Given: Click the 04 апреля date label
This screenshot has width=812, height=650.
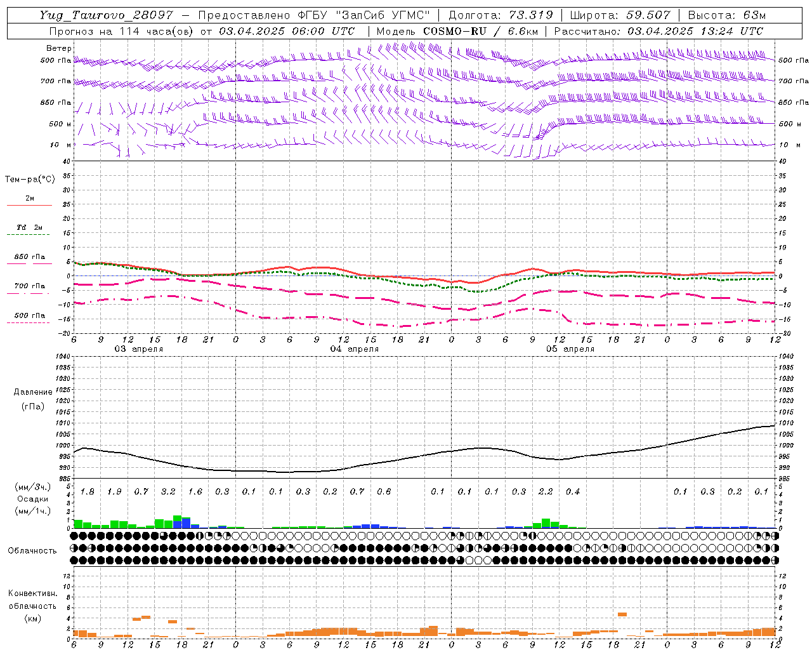Looking at the screenshot, I should [355, 349].
